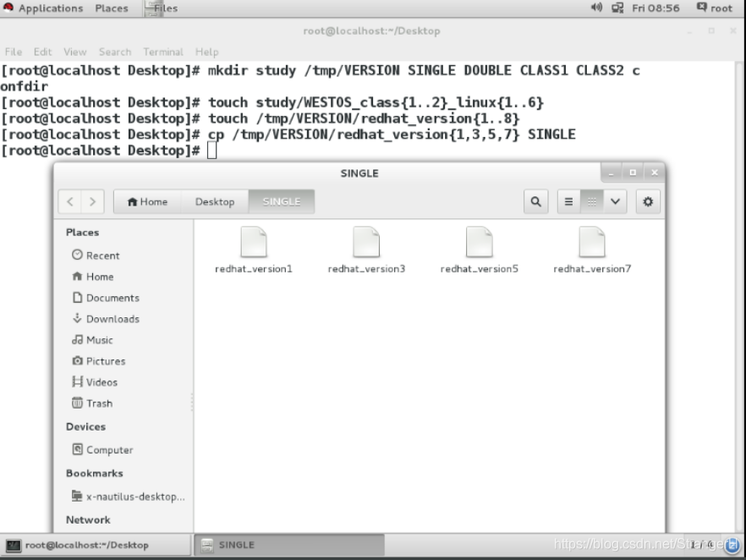Open the clock Fri 08:56
Image resolution: width=746 pixels, height=560 pixels.
(655, 8)
